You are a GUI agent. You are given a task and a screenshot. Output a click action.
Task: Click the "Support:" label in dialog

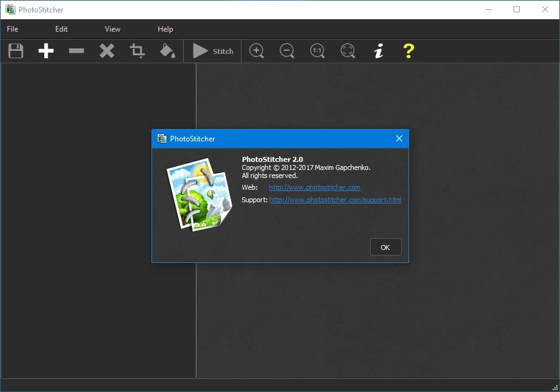(255, 200)
